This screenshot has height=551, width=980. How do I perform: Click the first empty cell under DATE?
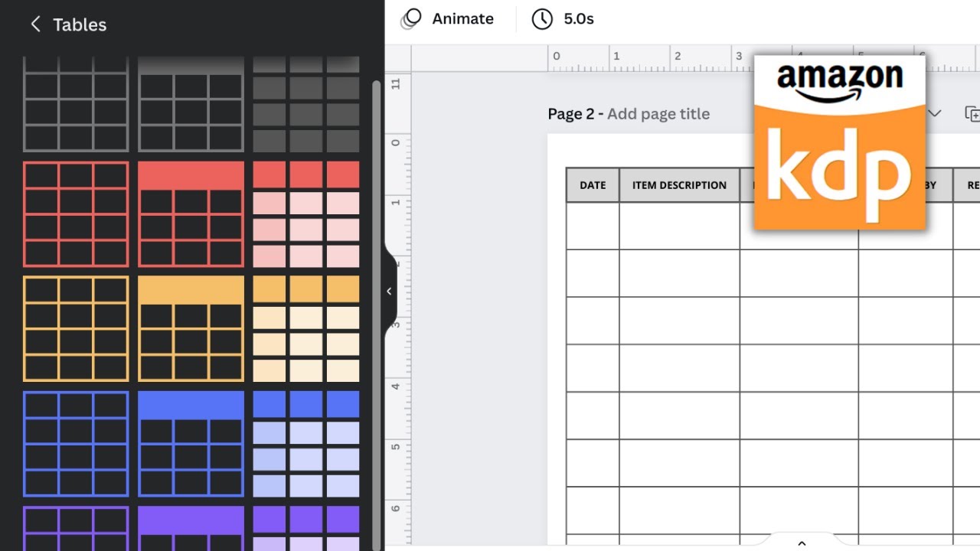(x=593, y=226)
